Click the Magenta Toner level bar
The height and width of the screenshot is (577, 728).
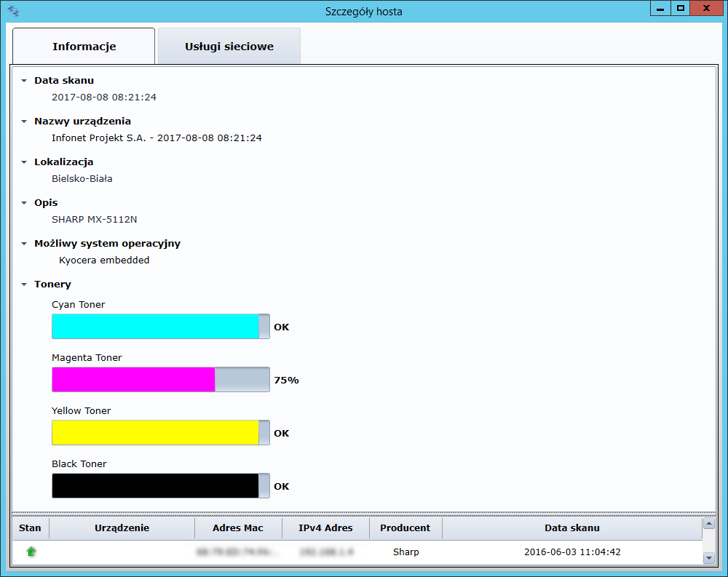click(x=160, y=380)
